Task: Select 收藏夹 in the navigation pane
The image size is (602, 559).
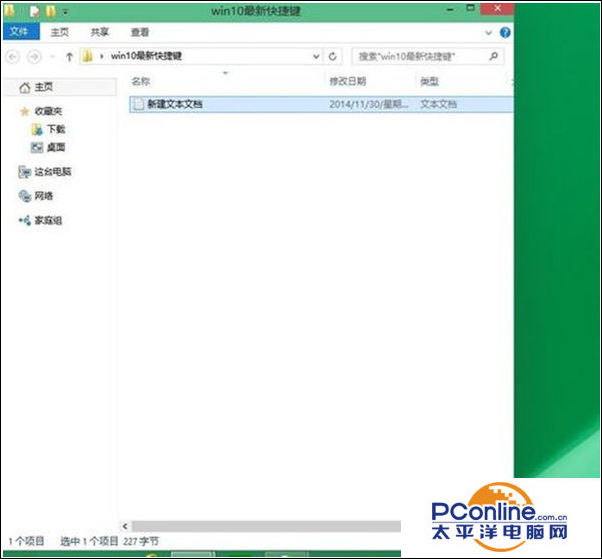Action: (x=47, y=111)
